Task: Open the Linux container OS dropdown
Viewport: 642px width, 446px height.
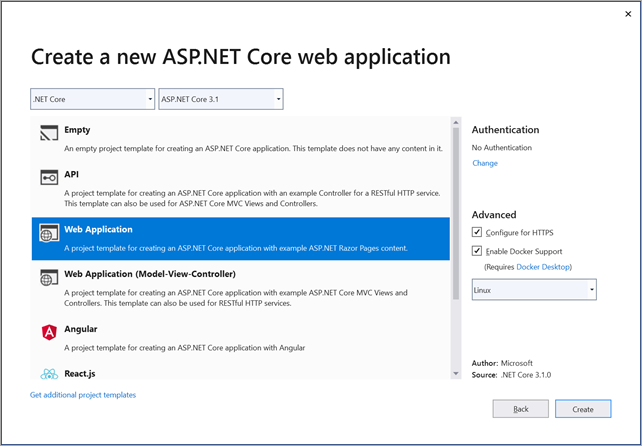Action: pos(534,290)
